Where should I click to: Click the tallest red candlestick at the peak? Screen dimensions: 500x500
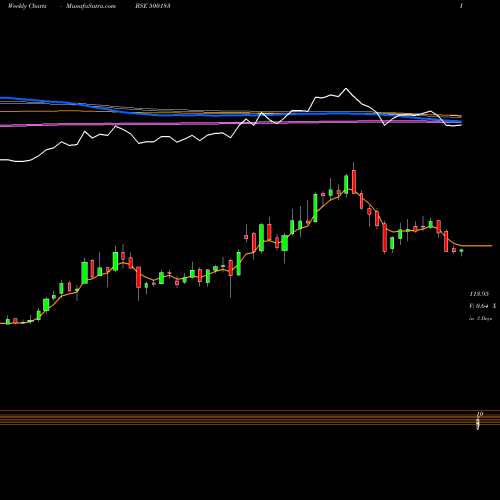(354, 182)
